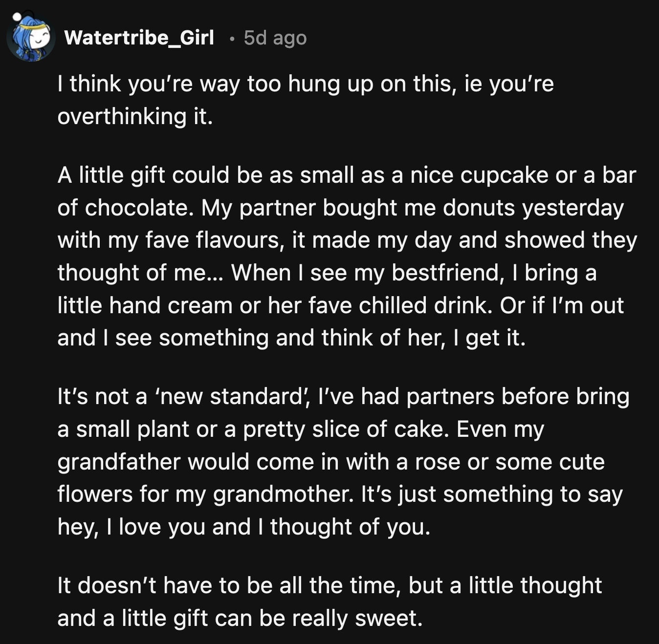Click the word "grandfather" in the comment
Screen dimensions: 659x644
tap(119, 462)
